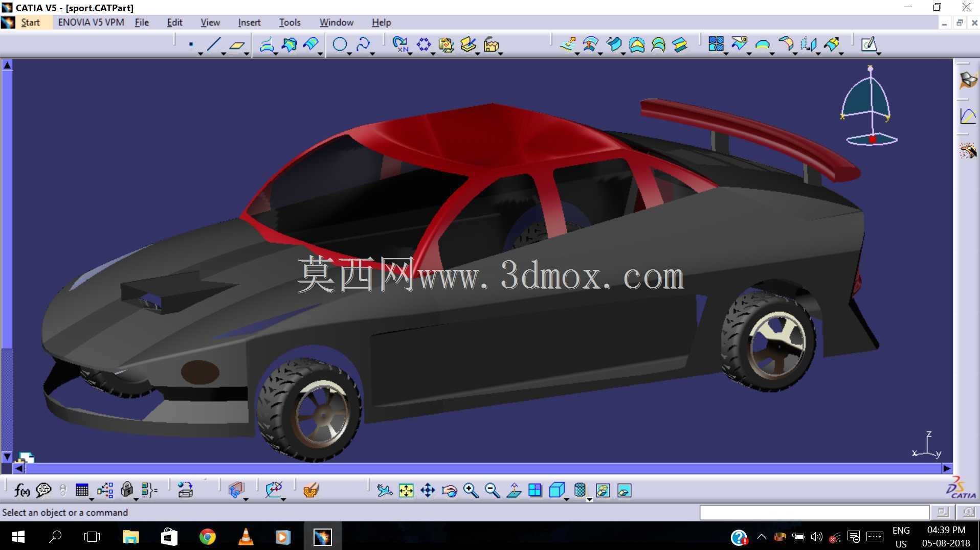Image resolution: width=980 pixels, height=550 pixels.
Task: Click the Duplicate Geometrical Set icon
Action: click(x=446, y=45)
